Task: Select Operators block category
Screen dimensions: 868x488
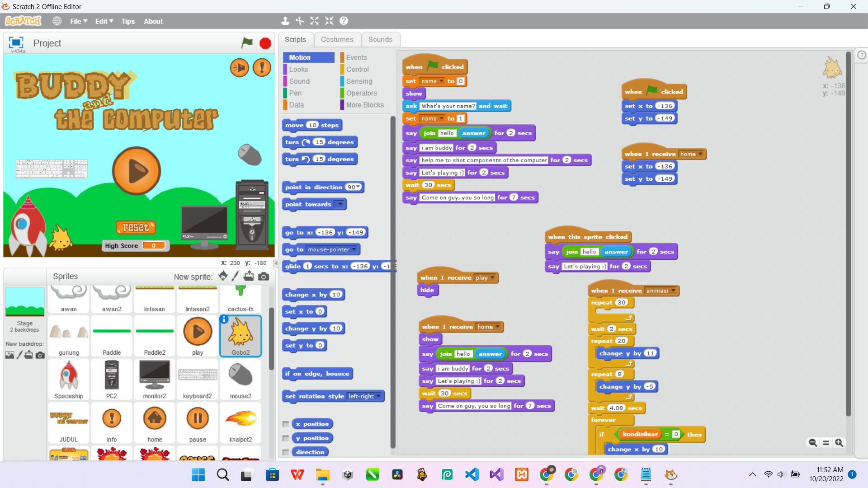Action: coord(361,93)
